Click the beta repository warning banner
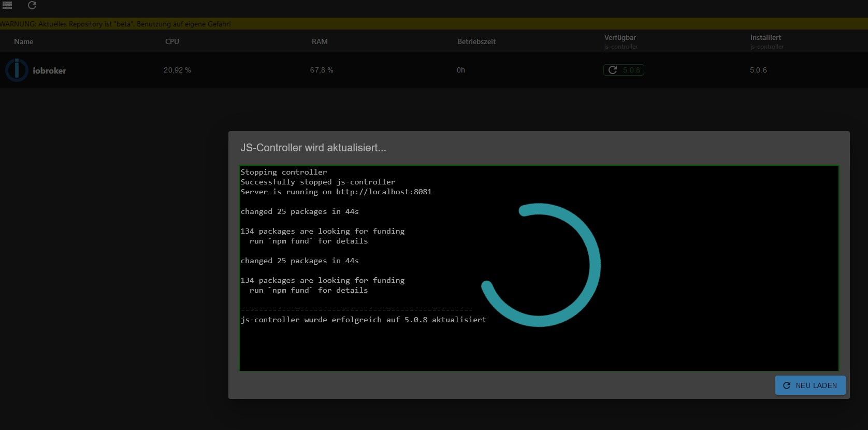This screenshot has height=430, width=868. pyautogui.click(x=434, y=24)
